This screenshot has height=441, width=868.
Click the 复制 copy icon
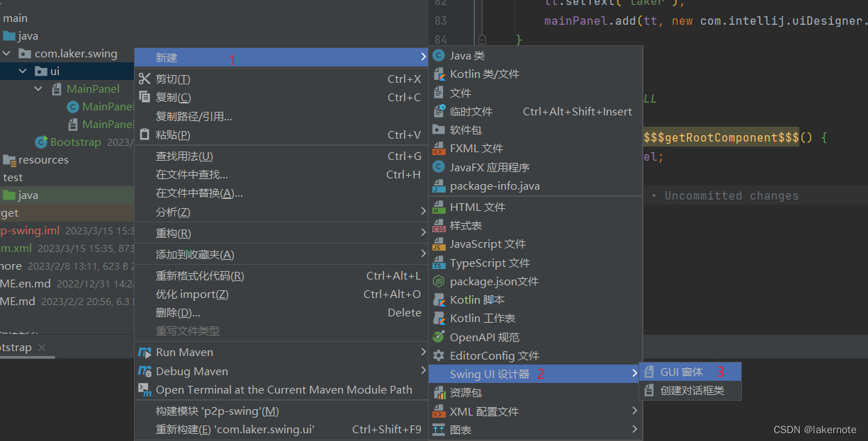coord(145,98)
